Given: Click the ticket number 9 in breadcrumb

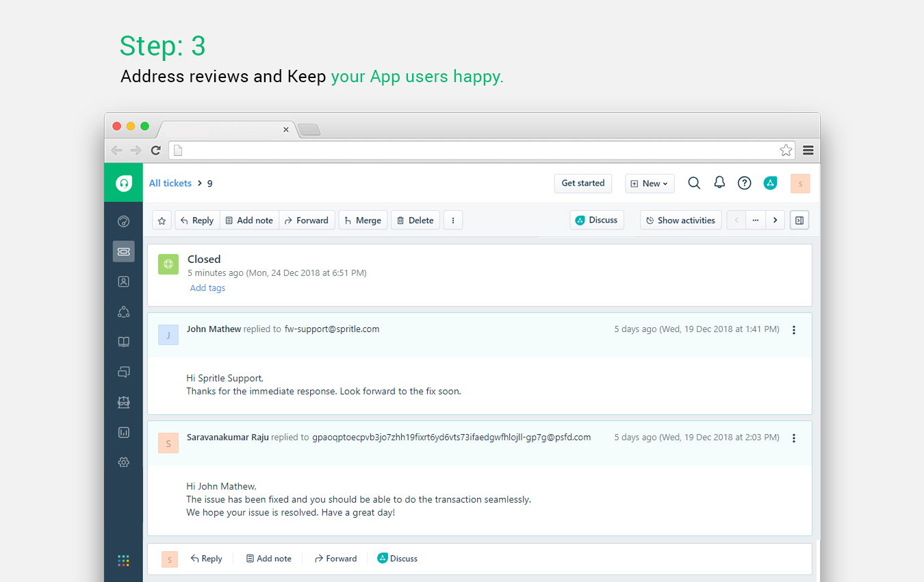Looking at the screenshot, I should pyautogui.click(x=209, y=184).
